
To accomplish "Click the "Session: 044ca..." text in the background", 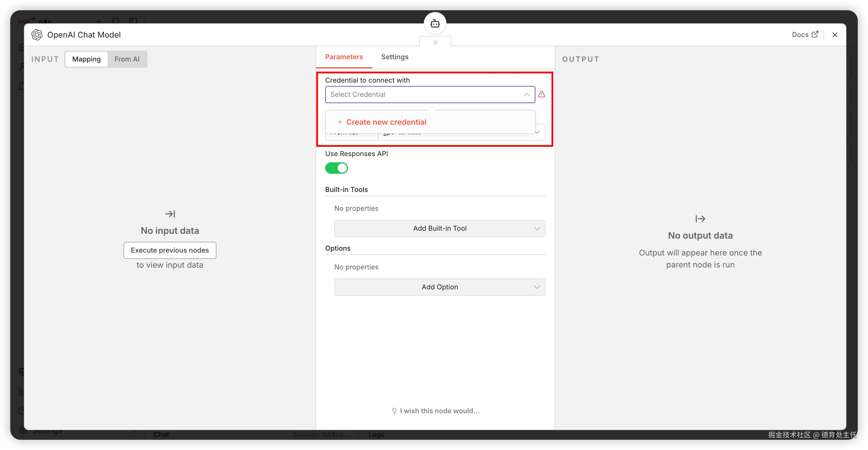I will pyautogui.click(x=320, y=435).
